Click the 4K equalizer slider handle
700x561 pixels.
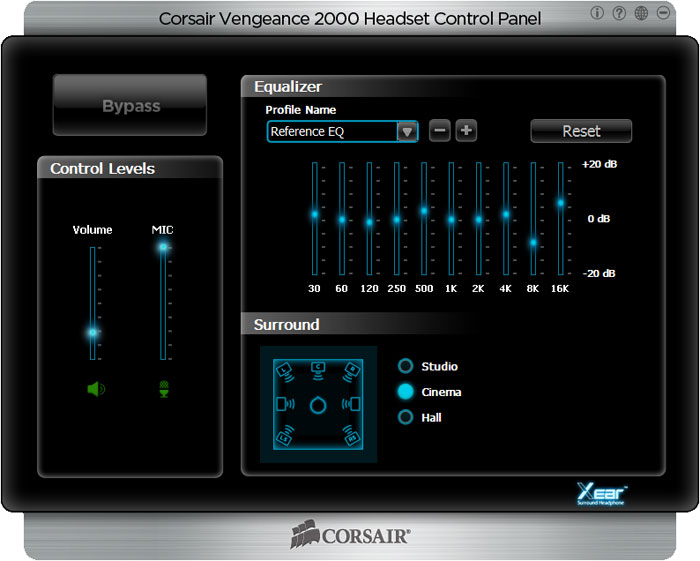pyautogui.click(x=506, y=214)
